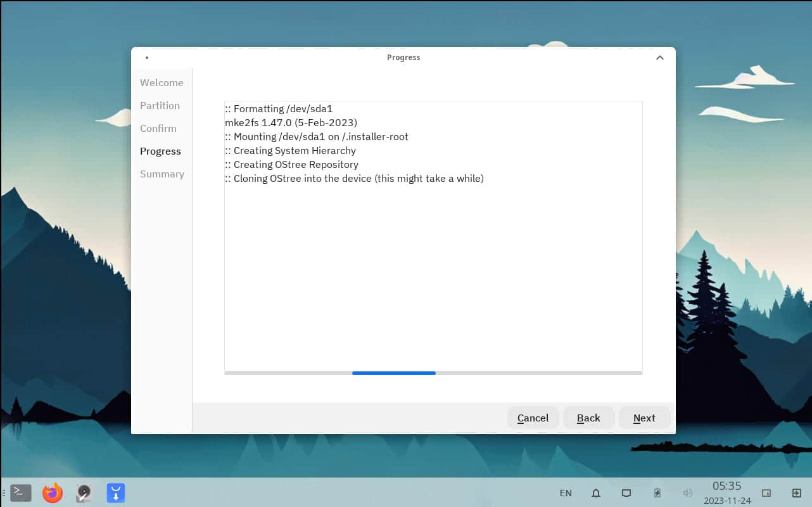
Task: Click 'Creating OStree Repository' log line
Action: pos(291,165)
